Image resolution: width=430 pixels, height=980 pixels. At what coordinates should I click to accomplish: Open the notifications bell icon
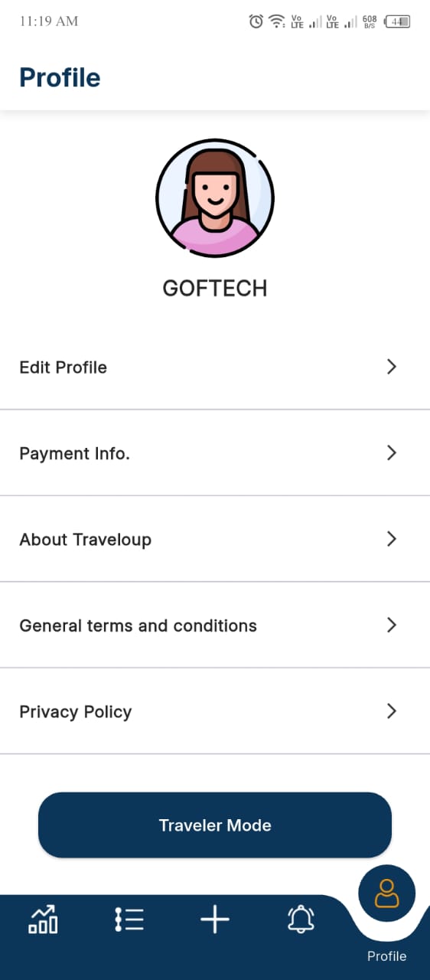point(301,919)
